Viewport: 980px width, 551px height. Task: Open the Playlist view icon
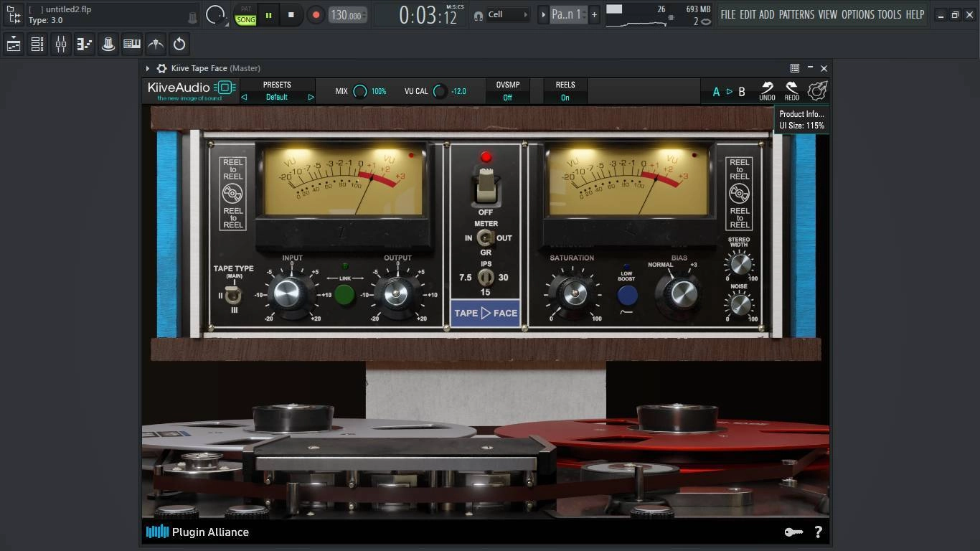coord(14,44)
